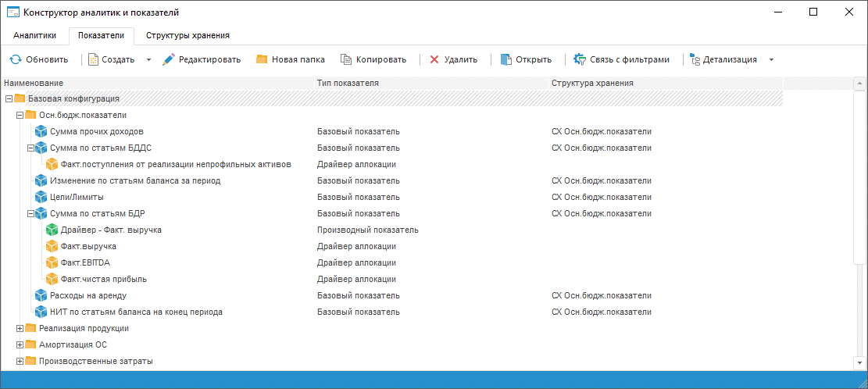This screenshot has width=868, height=389.
Task: Open the toolbar overflow arrow after Детализация
Action: (x=771, y=59)
